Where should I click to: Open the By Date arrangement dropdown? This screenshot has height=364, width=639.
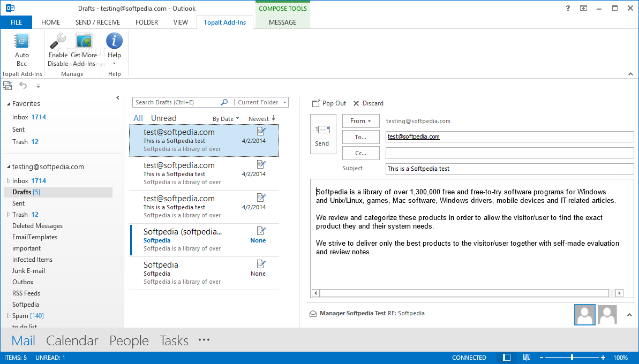(226, 119)
